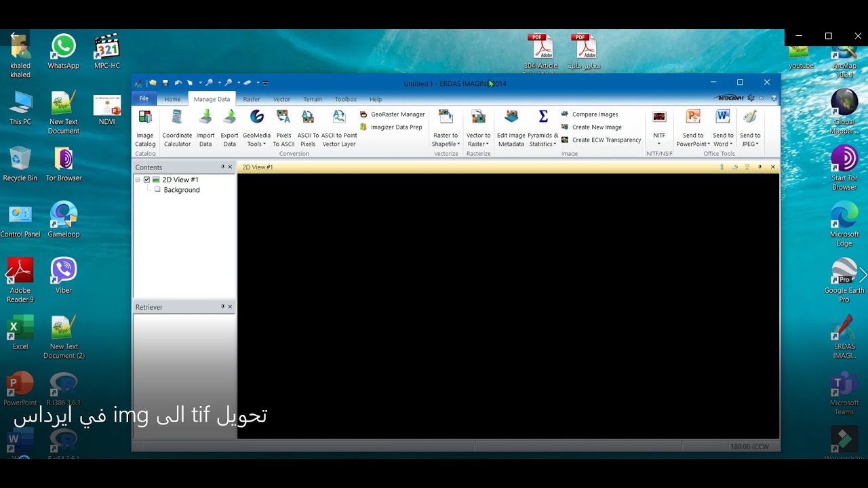Collapse the 2D View #1 tree node
This screenshot has width=868, height=488.
pyautogui.click(x=138, y=180)
